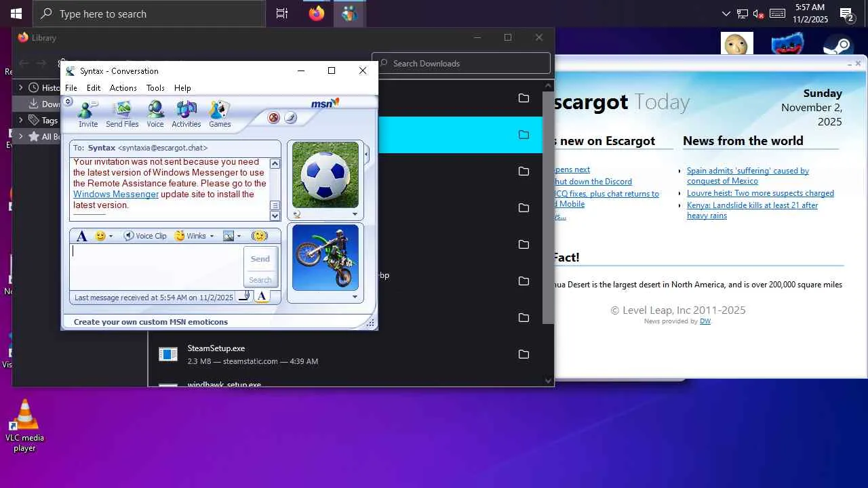Expand the History tree item in Library

[x=20, y=87]
